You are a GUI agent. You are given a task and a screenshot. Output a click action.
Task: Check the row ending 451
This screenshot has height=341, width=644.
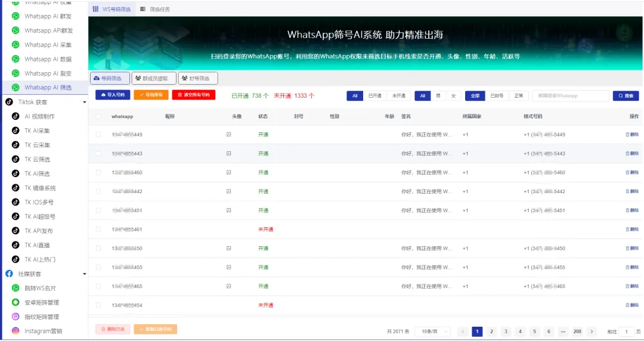click(98, 210)
